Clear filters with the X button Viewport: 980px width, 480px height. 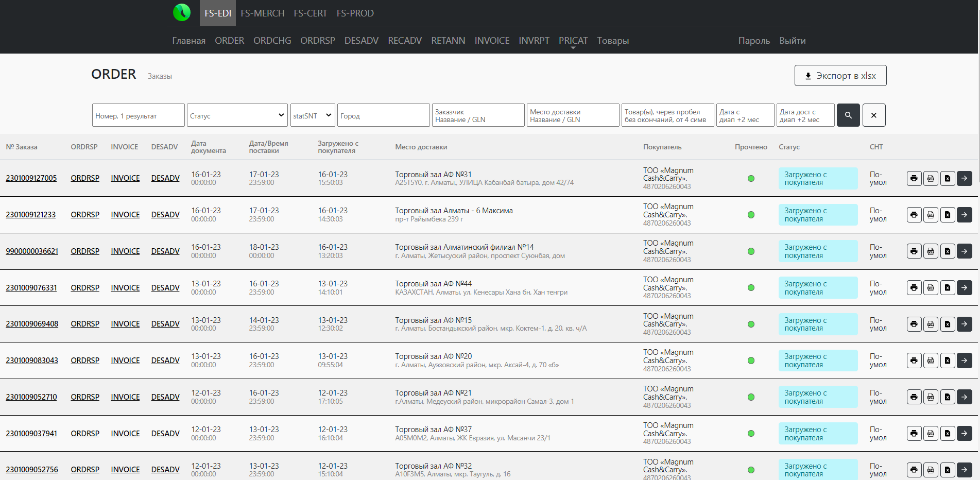[873, 115]
